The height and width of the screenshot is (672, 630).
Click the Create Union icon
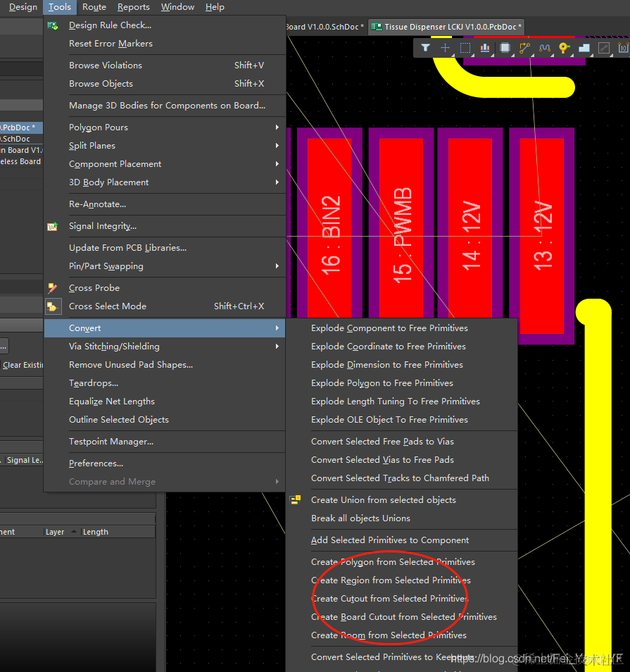point(295,499)
